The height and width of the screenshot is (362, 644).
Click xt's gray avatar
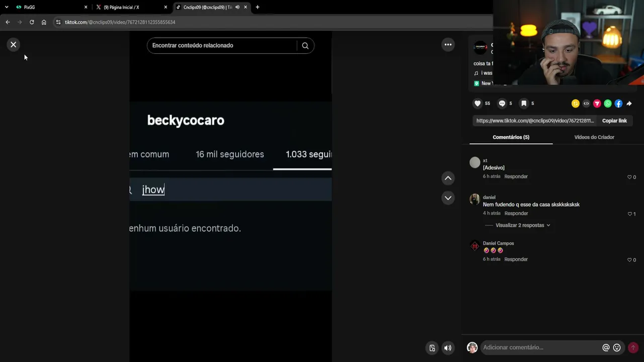(x=475, y=162)
